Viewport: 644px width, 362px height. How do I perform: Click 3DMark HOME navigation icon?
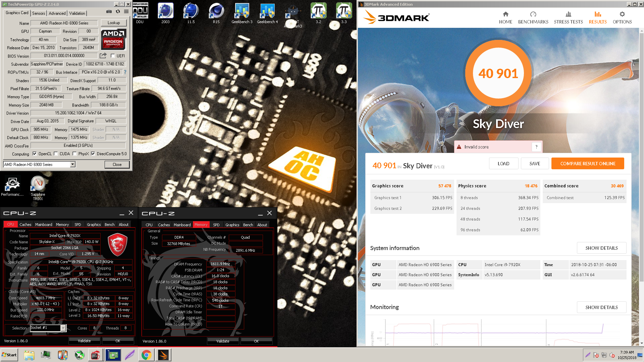[x=505, y=17]
